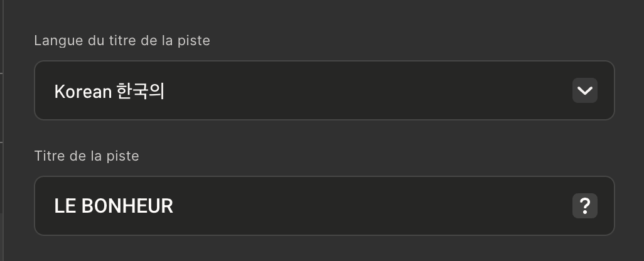Image resolution: width=644 pixels, height=261 pixels.
Task: Click the Korean 한국의 selected value
Action: point(109,91)
